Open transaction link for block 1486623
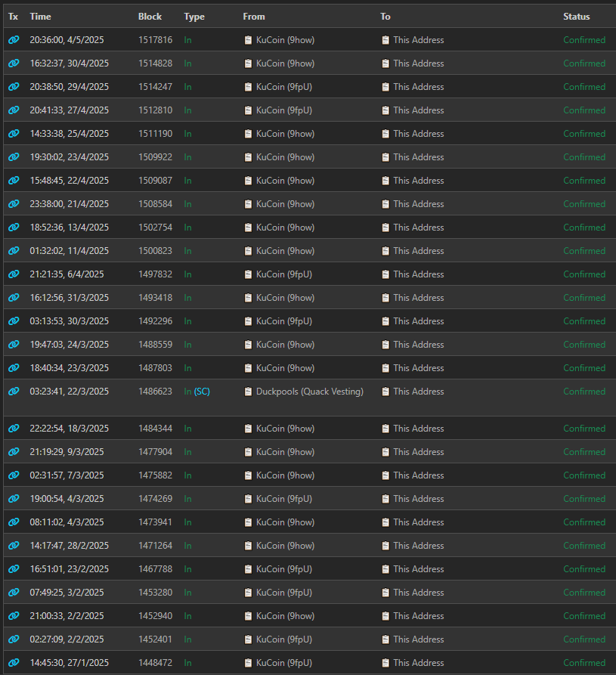Screen dimensions: 616x675 pos(14,392)
